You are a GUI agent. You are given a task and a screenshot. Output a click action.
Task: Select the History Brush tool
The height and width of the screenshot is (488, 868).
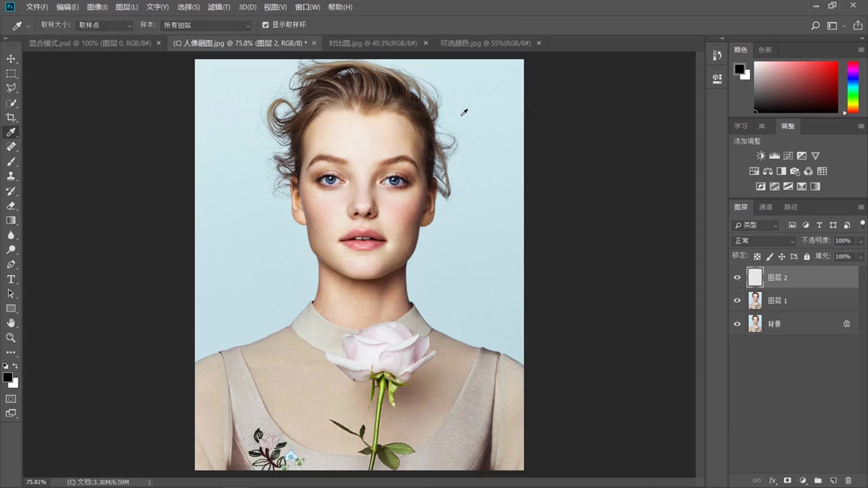(11, 191)
